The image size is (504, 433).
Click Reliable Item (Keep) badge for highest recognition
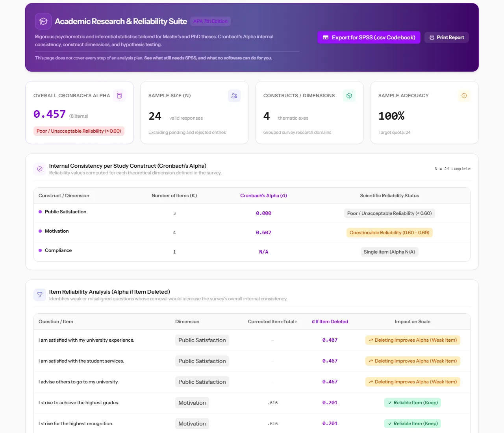(x=413, y=424)
